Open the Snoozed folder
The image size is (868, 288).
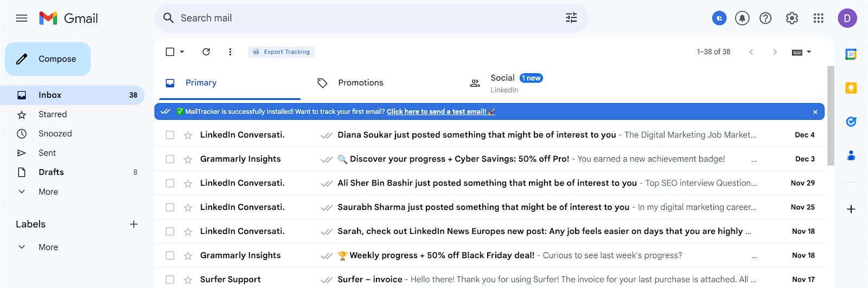(72, 133)
